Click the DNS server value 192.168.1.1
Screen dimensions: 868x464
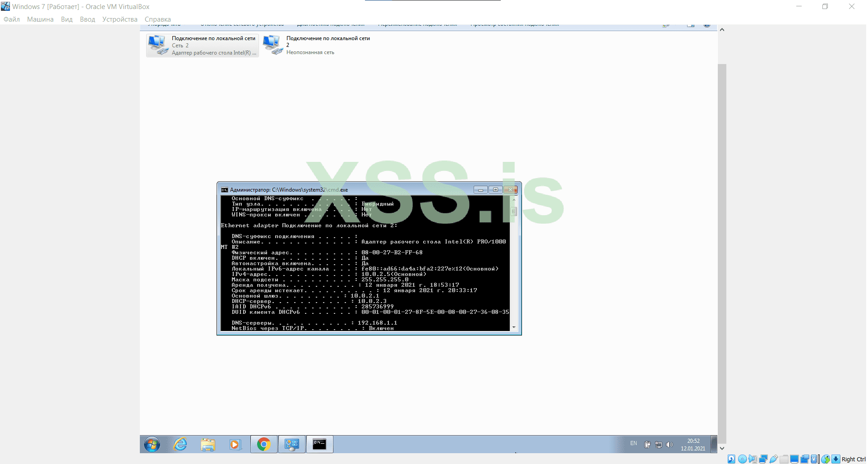(378, 323)
